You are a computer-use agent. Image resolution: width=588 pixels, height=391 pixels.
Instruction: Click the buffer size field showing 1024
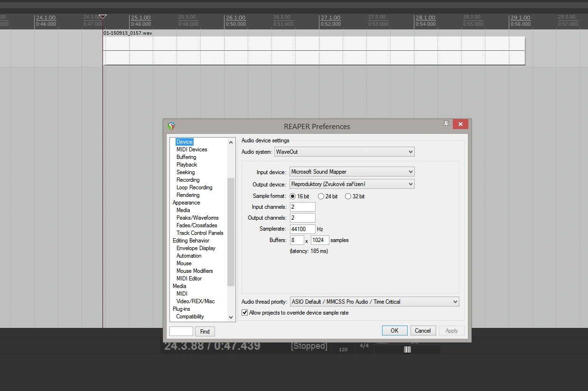(x=320, y=240)
